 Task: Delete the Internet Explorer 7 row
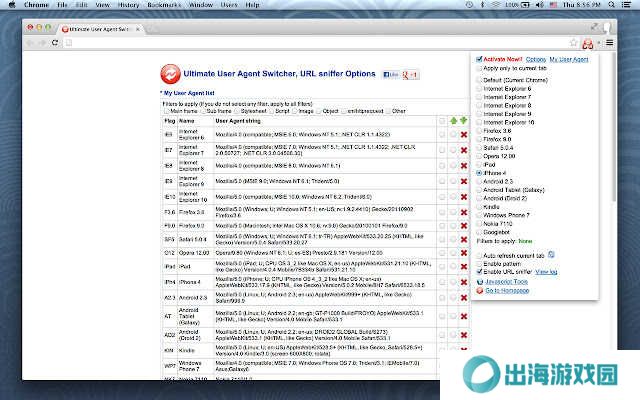[464, 150]
